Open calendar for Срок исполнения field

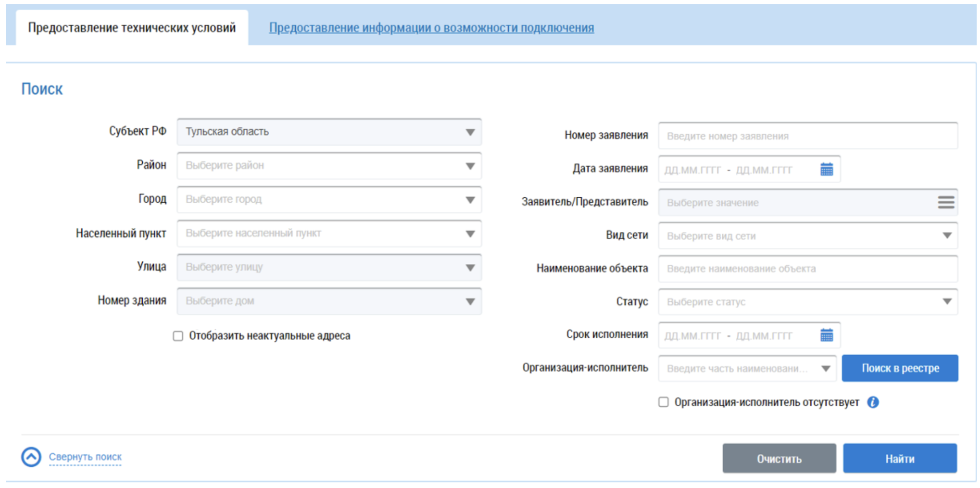pos(826,335)
